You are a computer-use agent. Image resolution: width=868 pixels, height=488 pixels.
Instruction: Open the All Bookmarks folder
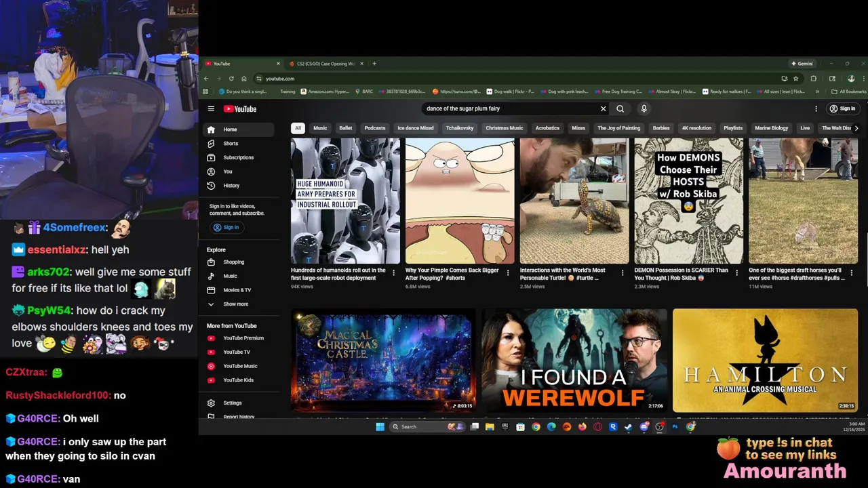[849, 91]
